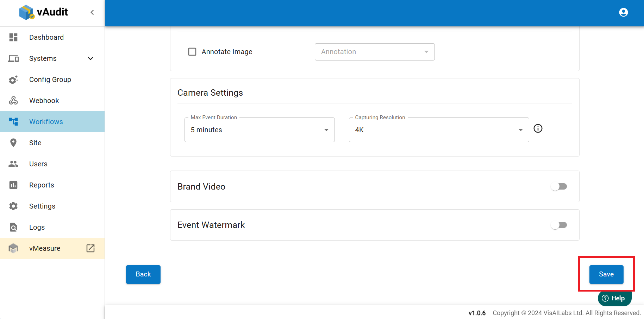Image resolution: width=644 pixels, height=319 pixels.
Task: Click the Logs search-document icon
Action: tap(13, 227)
